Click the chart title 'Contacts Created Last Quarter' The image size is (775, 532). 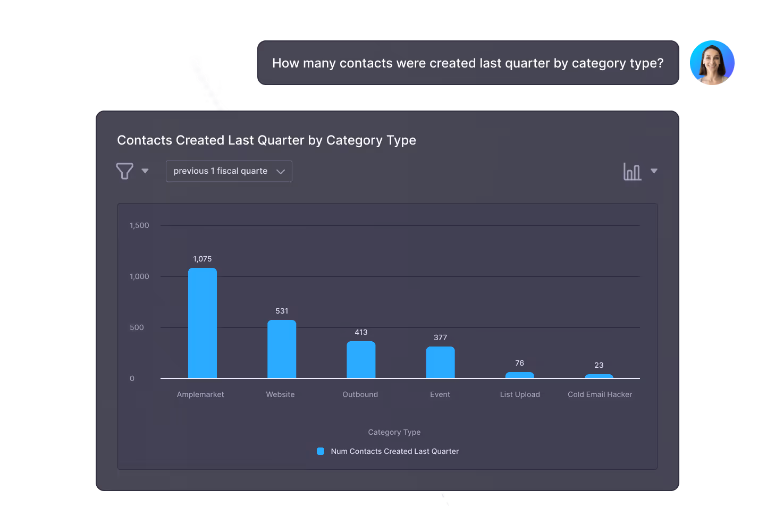[266, 140]
